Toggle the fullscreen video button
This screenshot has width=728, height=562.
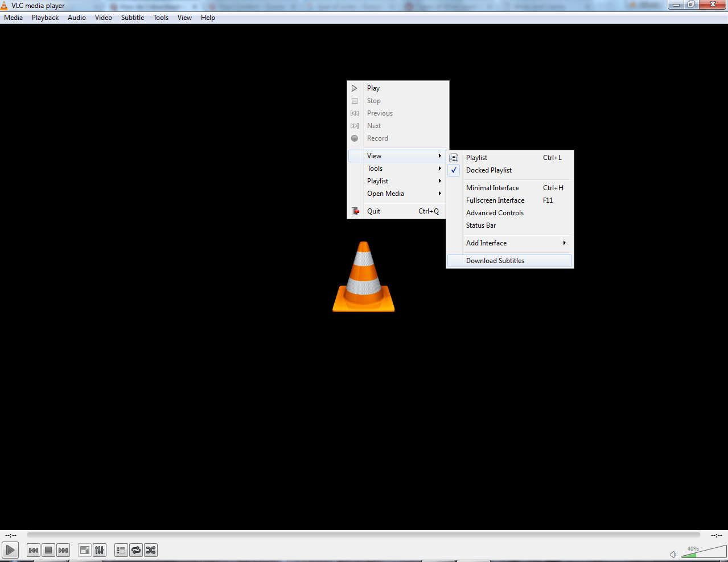point(85,550)
